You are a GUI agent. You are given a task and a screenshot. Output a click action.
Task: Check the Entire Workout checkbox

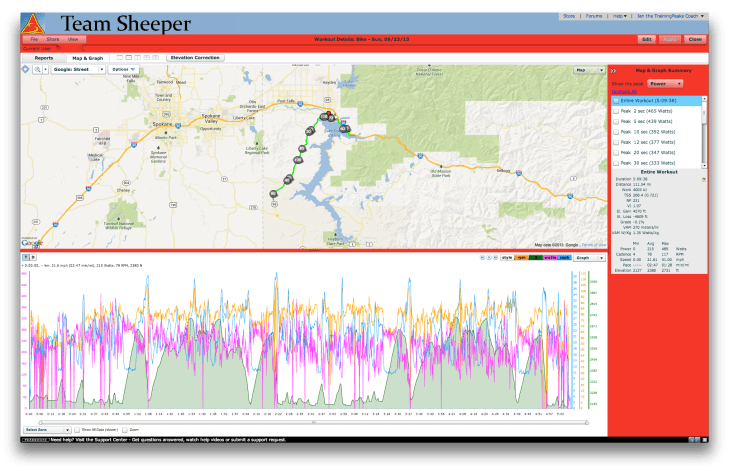[x=615, y=101]
